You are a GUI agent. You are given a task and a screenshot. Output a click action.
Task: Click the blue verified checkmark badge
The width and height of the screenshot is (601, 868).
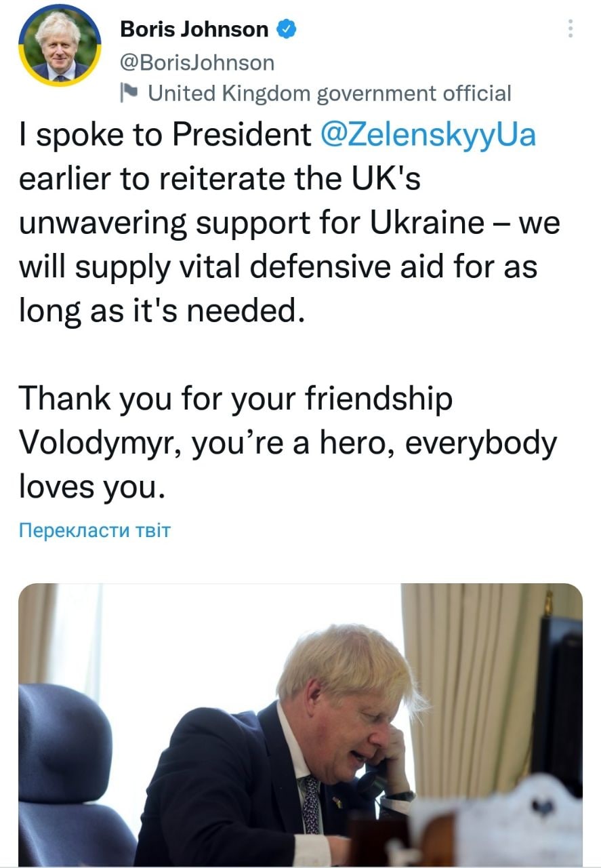tap(287, 29)
